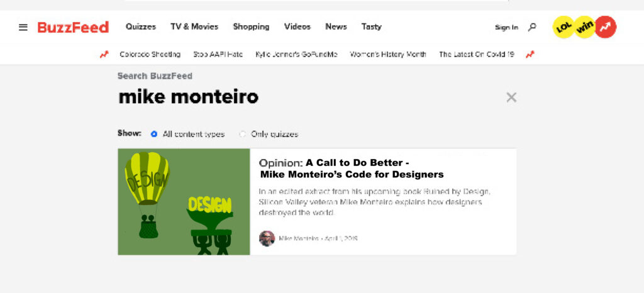
Task: Click the BuzzFeed logo
Action: (73, 27)
